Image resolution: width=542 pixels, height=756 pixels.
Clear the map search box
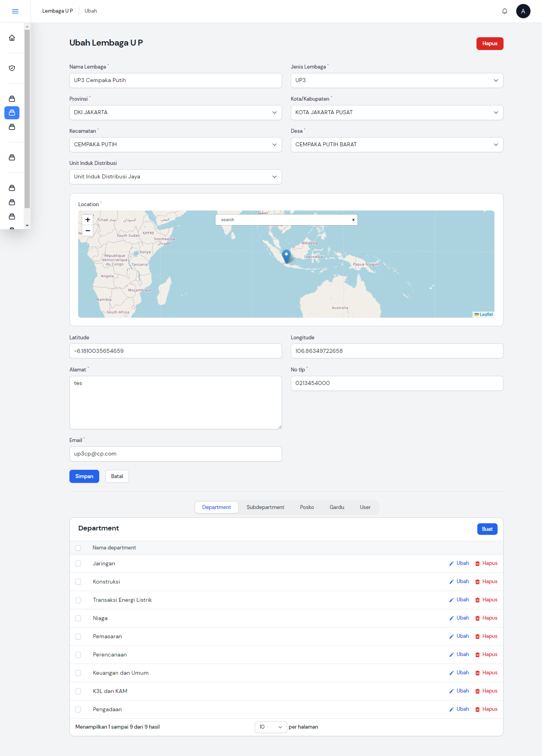click(353, 220)
